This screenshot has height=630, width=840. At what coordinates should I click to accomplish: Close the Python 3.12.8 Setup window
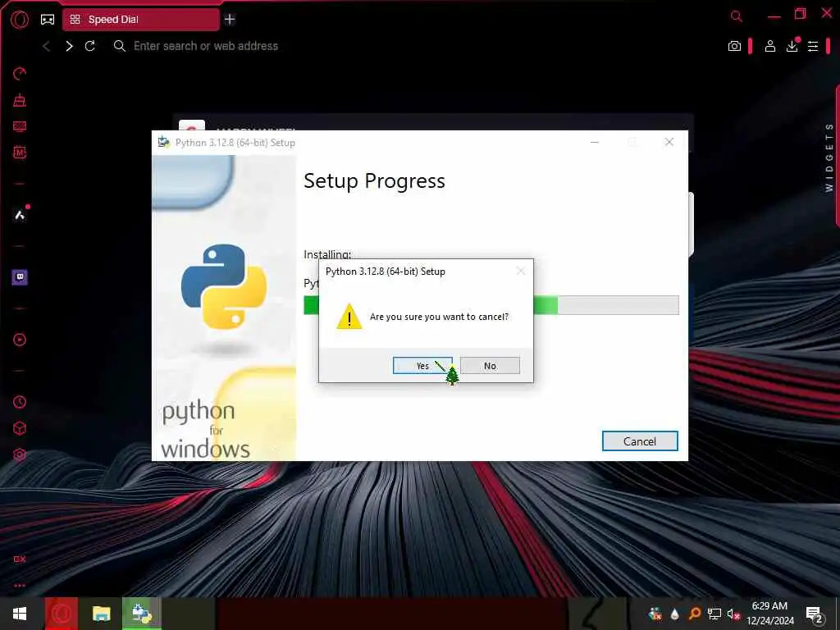(x=669, y=142)
